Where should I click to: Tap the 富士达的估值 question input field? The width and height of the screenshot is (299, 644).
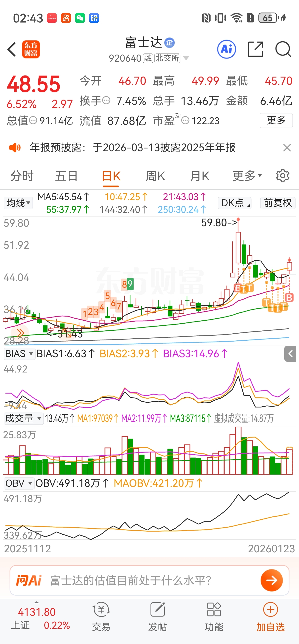pos(149,580)
